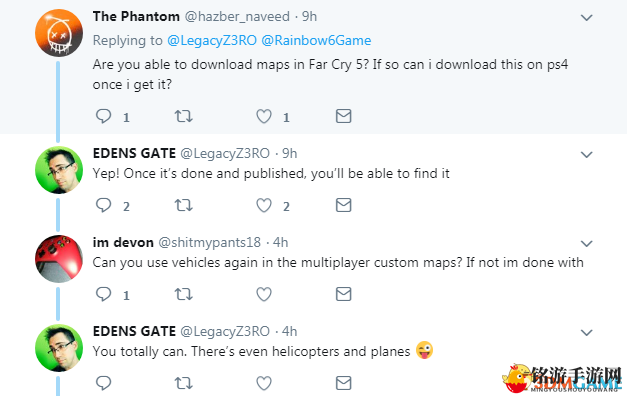Screen dimensions: 627x396
Task: Open the @LegacyZ3RO mention in reply line
Action: [x=212, y=40]
